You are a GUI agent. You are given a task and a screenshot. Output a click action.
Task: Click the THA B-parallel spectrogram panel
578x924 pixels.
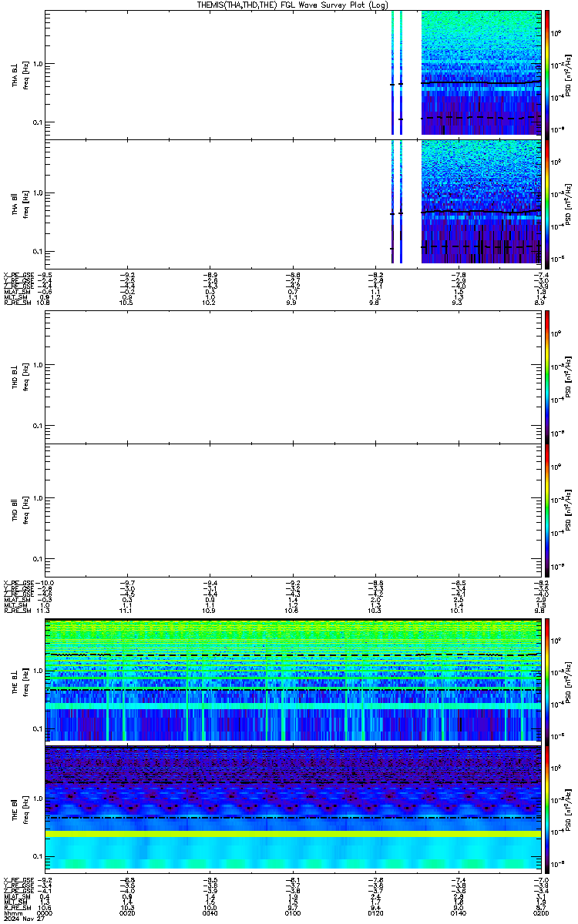point(293,204)
